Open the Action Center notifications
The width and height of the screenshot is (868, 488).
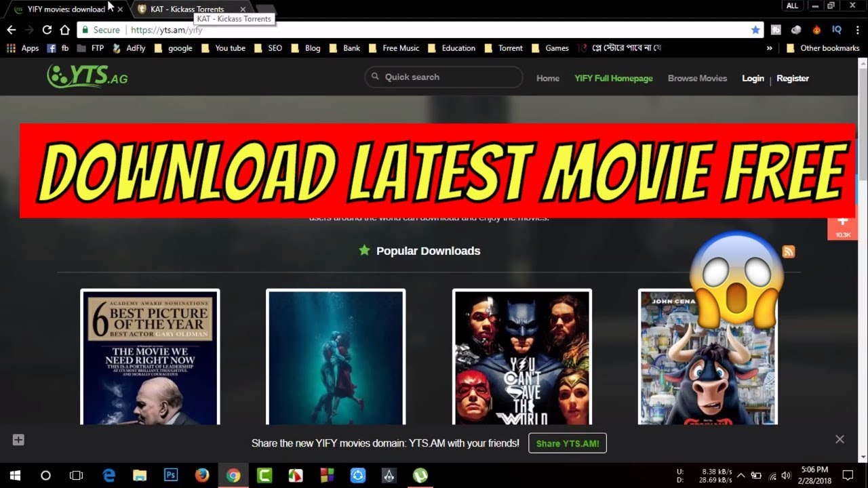coord(848,475)
